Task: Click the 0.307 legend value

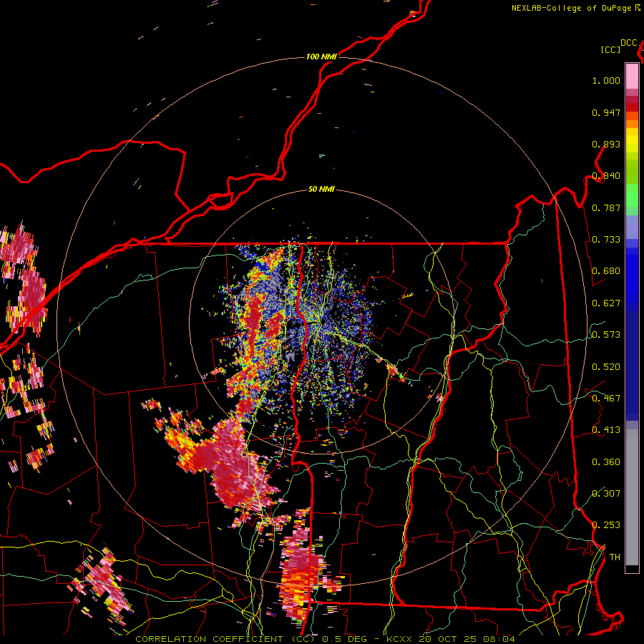Action: click(x=606, y=493)
